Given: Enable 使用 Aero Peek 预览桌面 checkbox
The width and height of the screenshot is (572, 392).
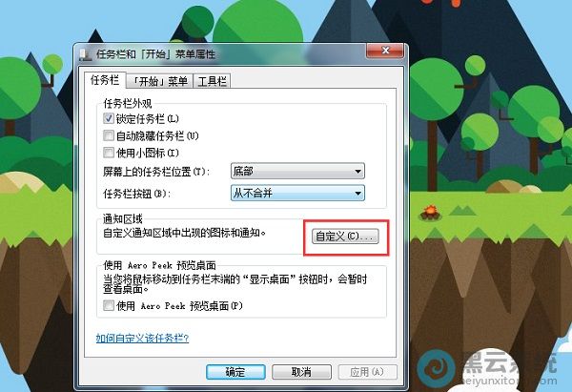Looking at the screenshot, I should click(x=109, y=305).
